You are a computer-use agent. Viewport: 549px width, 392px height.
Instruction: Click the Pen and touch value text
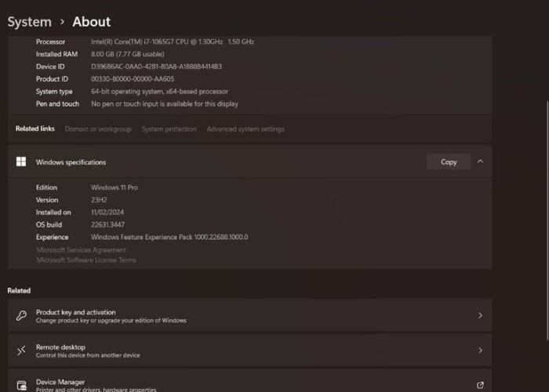165,104
